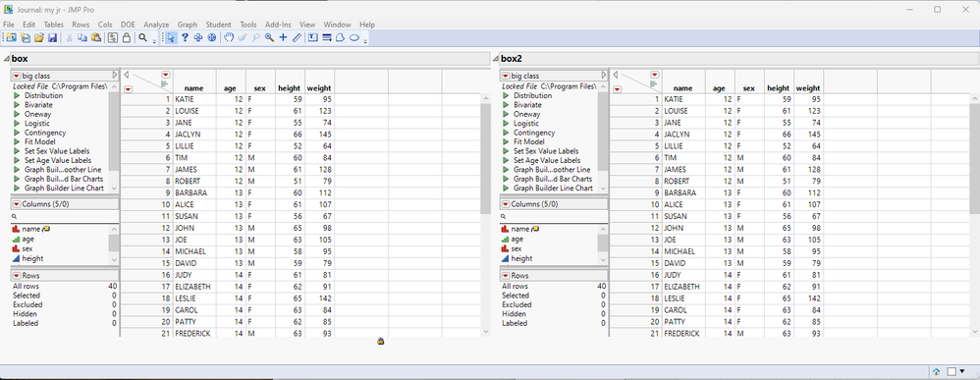
Task: Collapse the box table panels with left triangle
Action: [x=127, y=75]
